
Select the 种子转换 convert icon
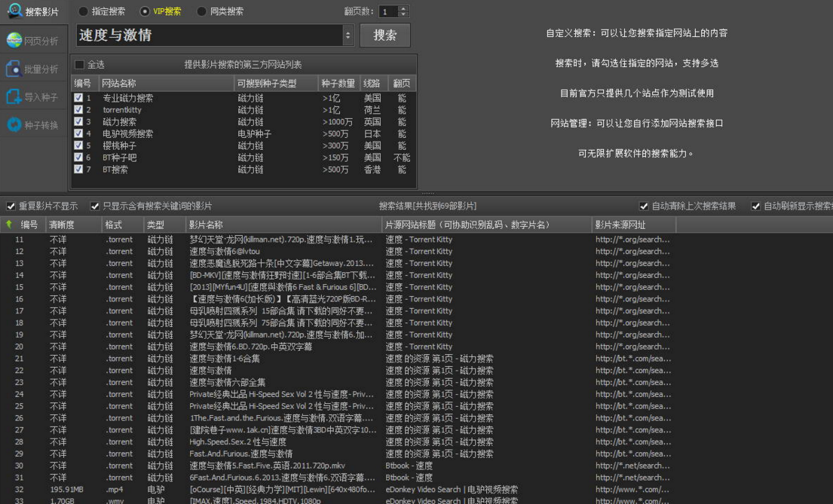(14, 125)
